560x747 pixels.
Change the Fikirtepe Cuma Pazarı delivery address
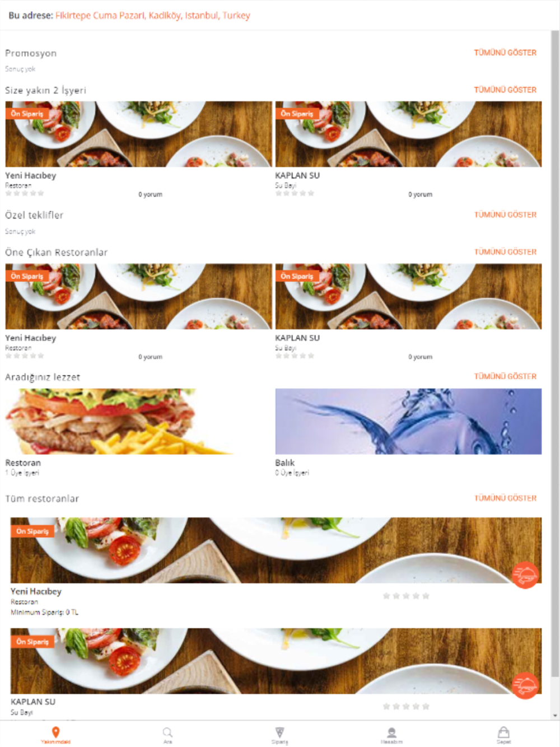coord(152,15)
